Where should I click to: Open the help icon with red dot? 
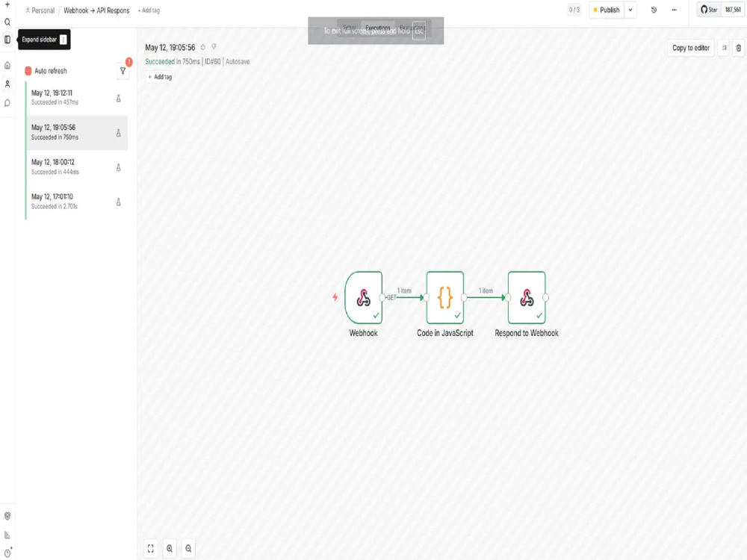pyautogui.click(x=7, y=553)
